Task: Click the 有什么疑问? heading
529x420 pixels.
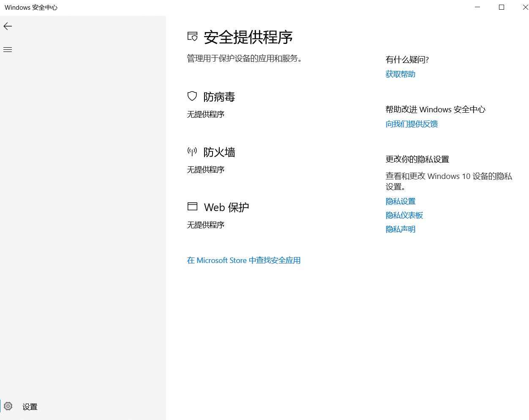Action: [x=407, y=60]
